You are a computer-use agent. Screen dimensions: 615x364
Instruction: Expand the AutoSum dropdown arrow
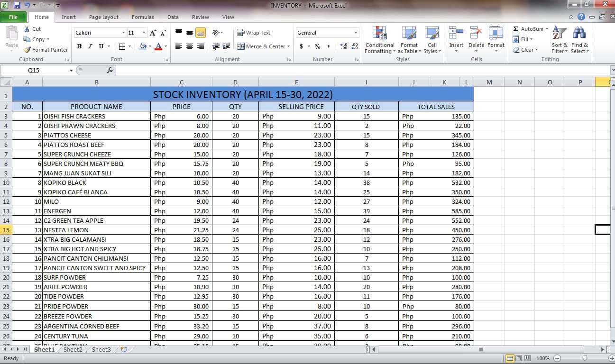click(x=547, y=29)
